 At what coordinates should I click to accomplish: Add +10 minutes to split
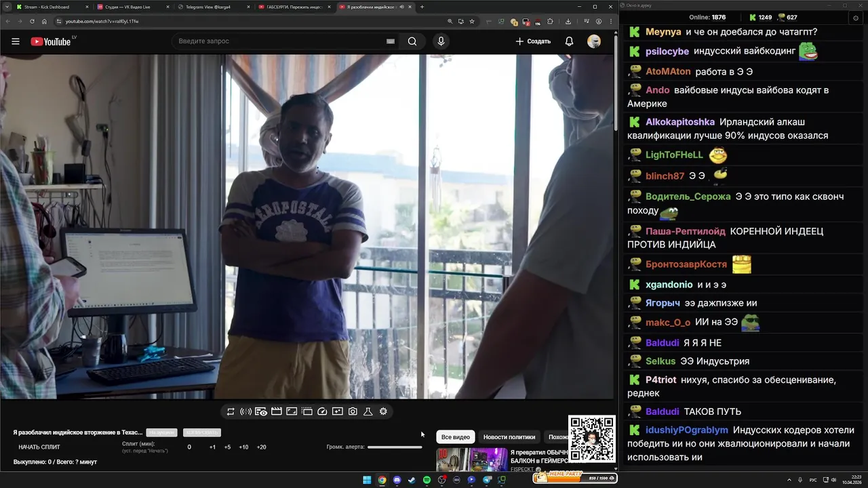point(243,447)
